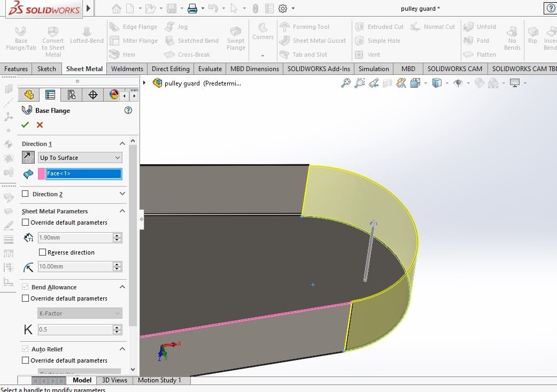Check Override default parameters under Bend Allowance
The width and height of the screenshot is (557, 392).
pos(25,298)
